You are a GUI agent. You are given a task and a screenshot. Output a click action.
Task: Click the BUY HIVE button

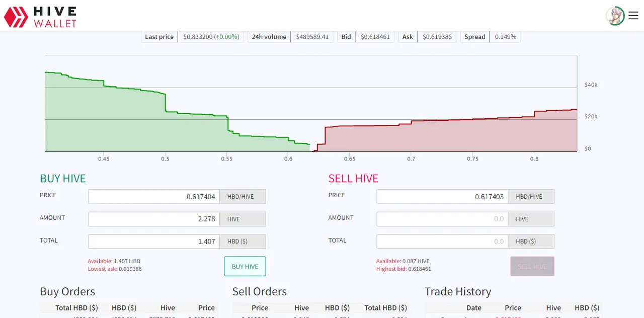click(245, 267)
